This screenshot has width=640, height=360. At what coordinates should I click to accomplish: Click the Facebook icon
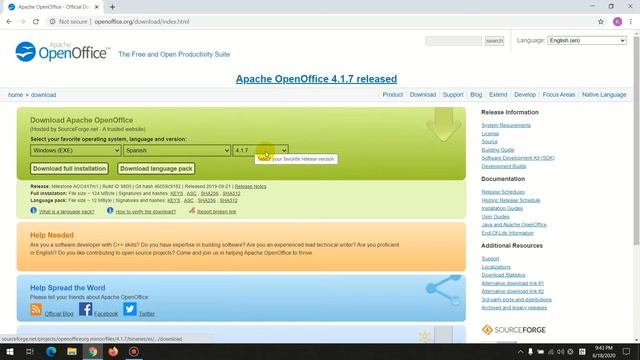(x=85, y=309)
